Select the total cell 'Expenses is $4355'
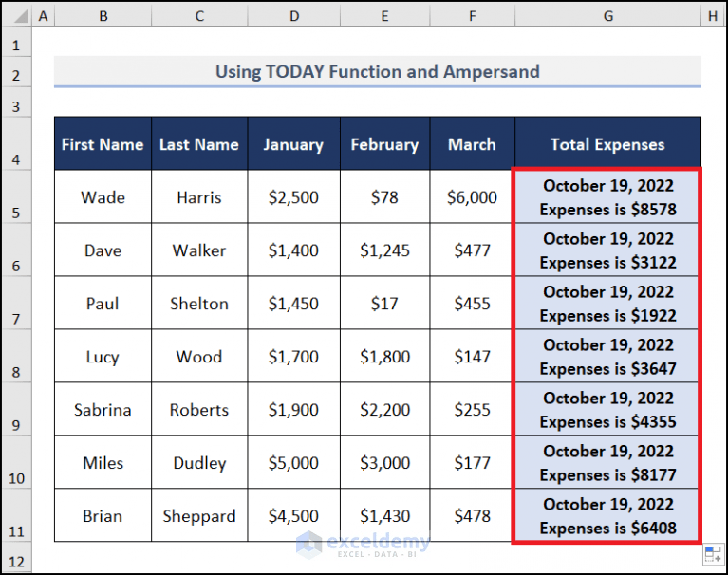 (607, 409)
